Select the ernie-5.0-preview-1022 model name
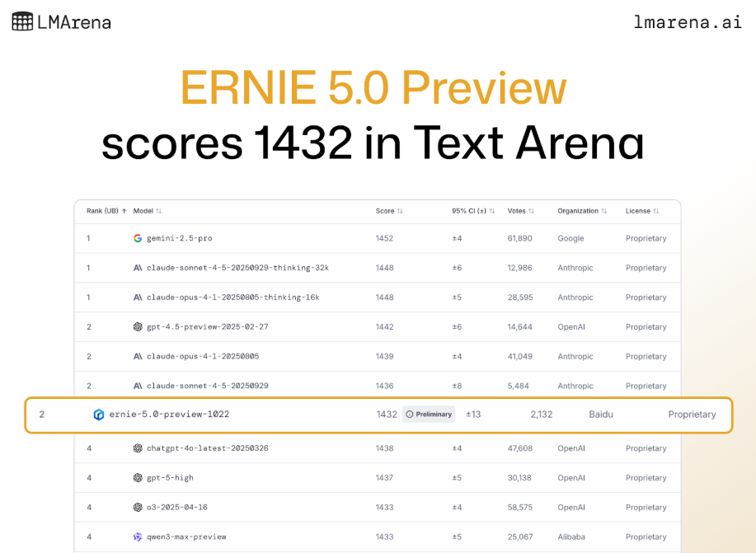 pyautogui.click(x=169, y=415)
